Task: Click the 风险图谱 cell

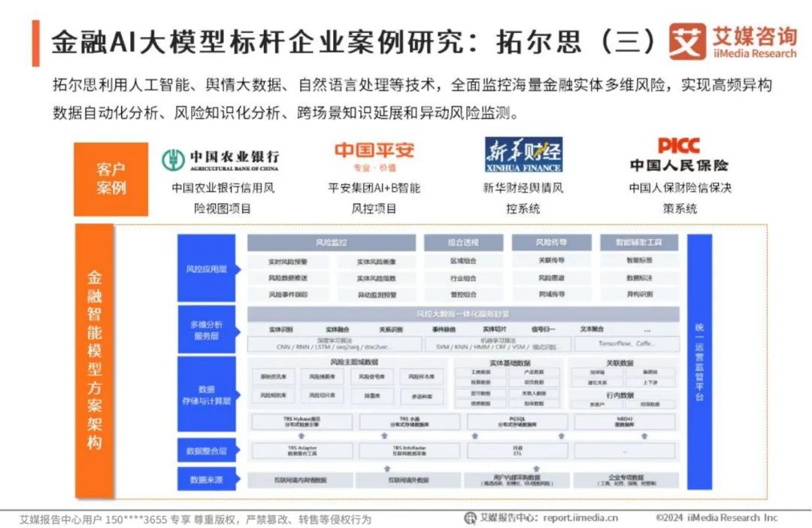Action: pos(552,278)
